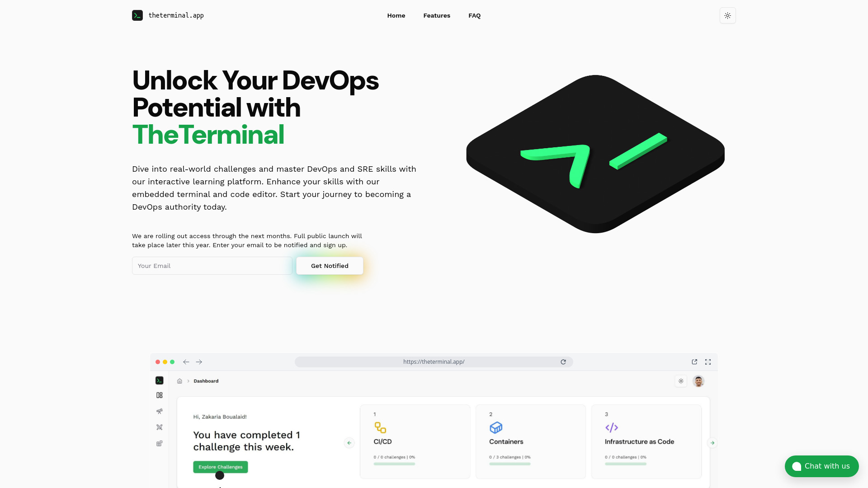
Task: Click the dashboard grid icon in sidebar
Action: 159,394
